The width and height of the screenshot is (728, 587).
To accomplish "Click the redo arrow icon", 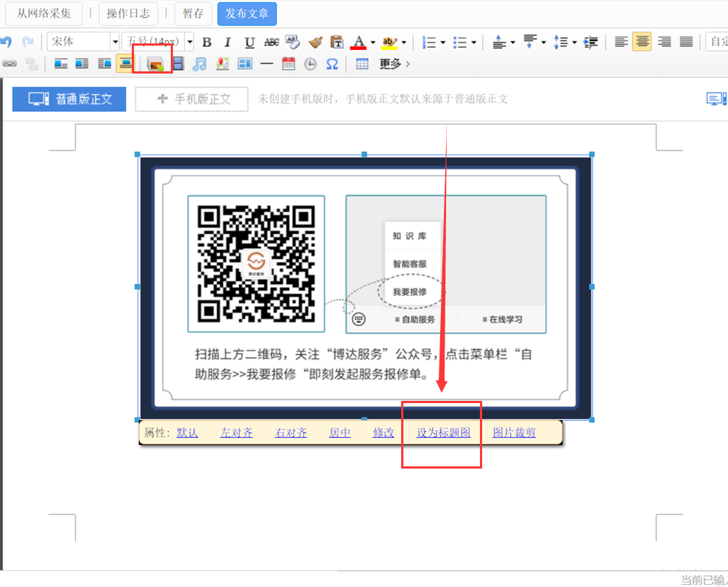I will click(x=28, y=42).
